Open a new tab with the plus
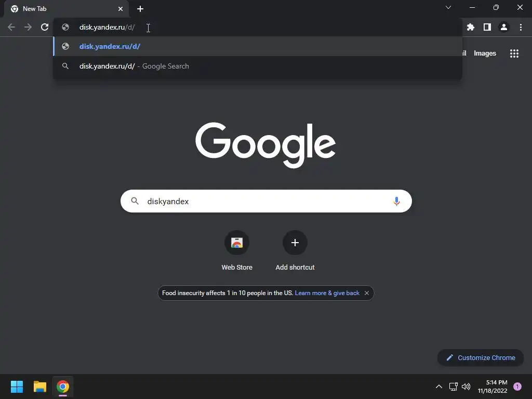The height and width of the screenshot is (399, 532). [140, 9]
